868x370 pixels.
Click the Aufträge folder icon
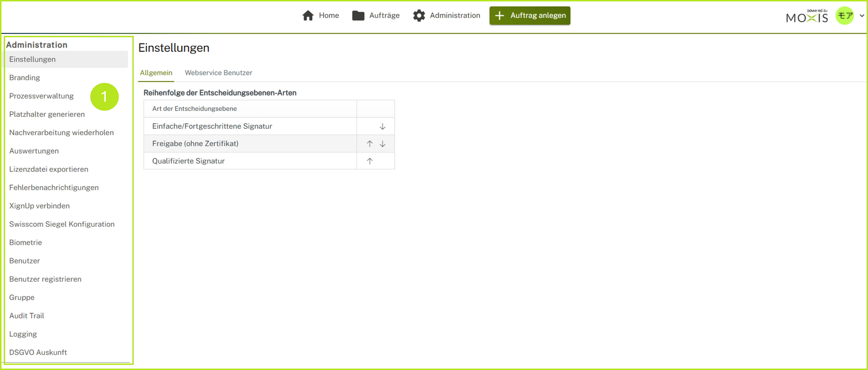coord(358,16)
